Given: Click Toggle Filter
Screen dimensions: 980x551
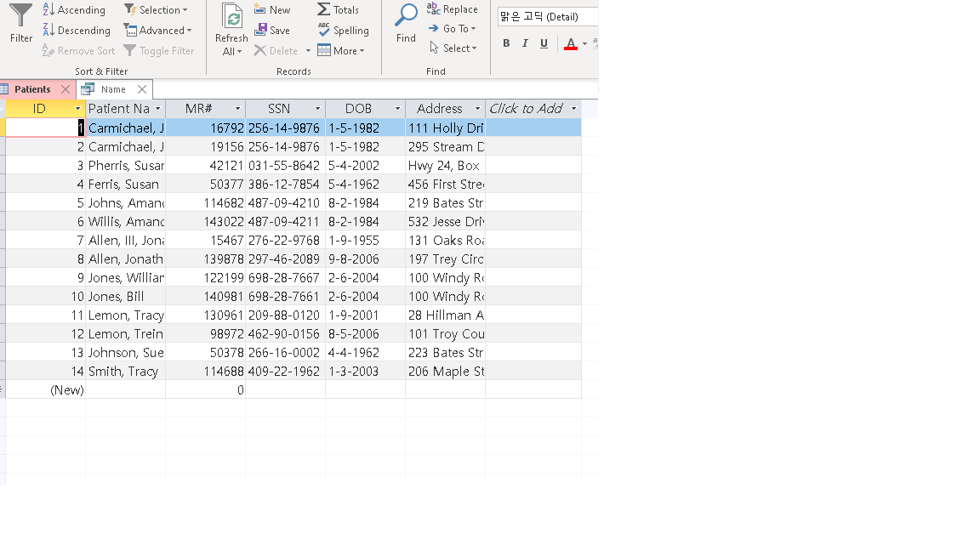Looking at the screenshot, I should pos(159,51).
